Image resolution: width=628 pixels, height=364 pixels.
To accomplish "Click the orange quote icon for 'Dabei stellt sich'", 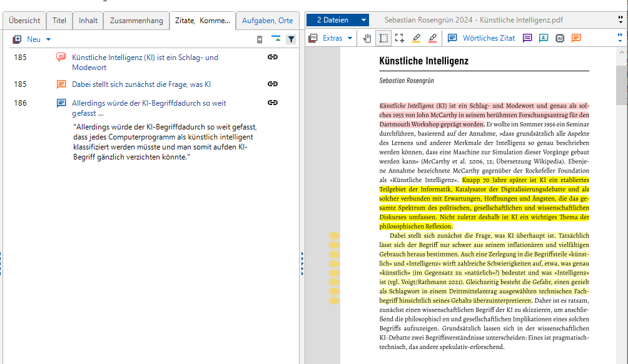I will pos(61,84).
